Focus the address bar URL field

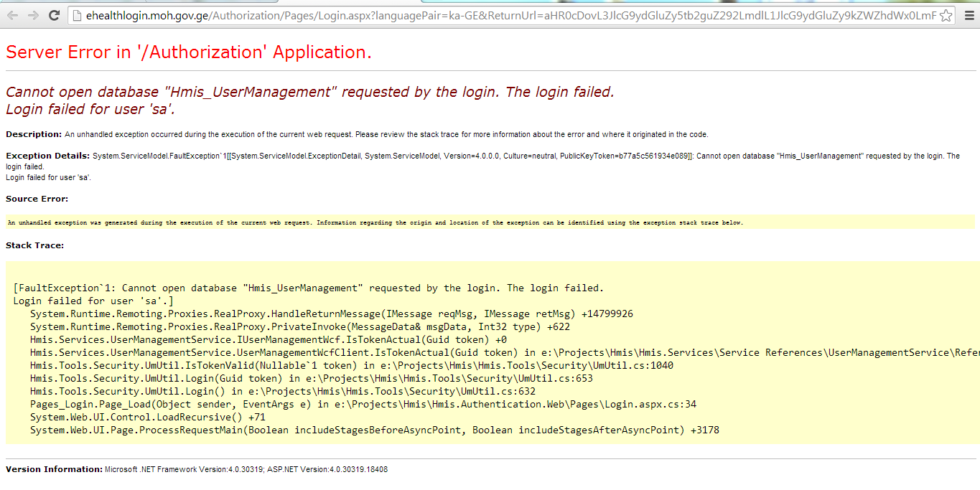(503, 15)
